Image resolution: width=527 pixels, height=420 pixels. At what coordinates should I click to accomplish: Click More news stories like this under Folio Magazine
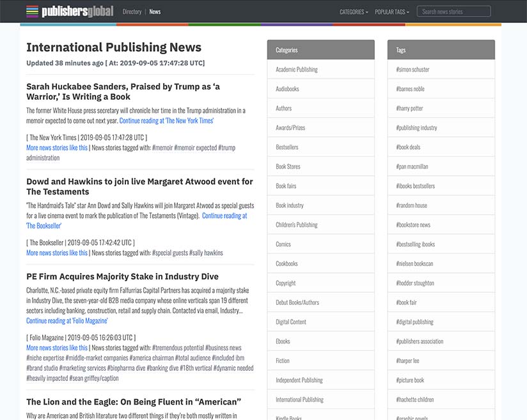57,348
